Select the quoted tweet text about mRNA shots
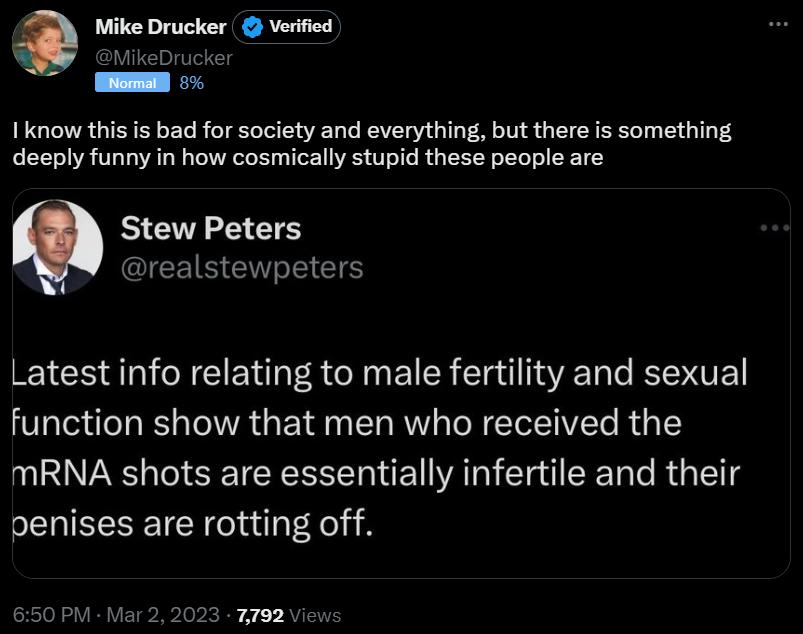The image size is (803, 634). tap(380, 446)
